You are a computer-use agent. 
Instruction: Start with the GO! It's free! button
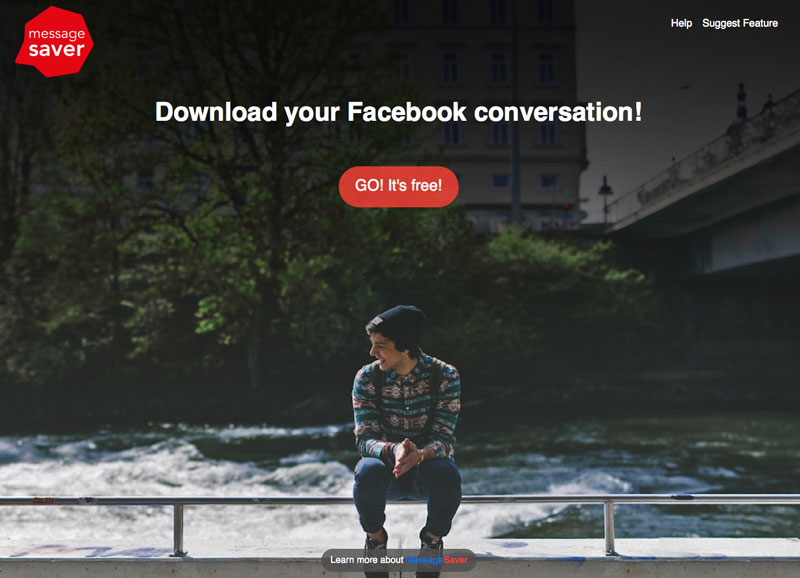tap(398, 186)
